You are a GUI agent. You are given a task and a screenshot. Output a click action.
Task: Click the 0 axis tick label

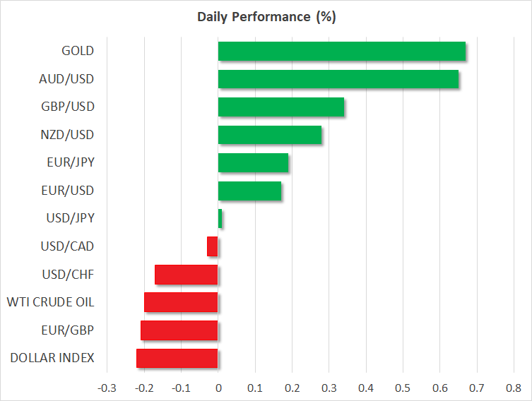click(218, 388)
